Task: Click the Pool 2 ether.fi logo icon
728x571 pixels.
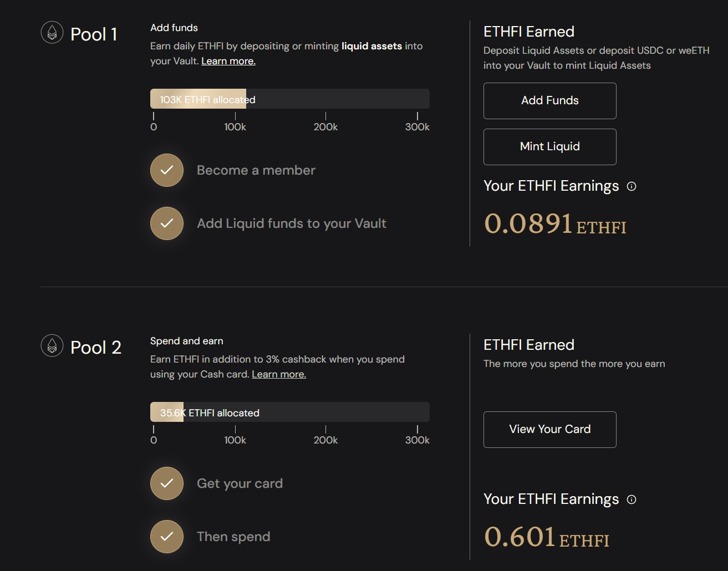Action: pyautogui.click(x=52, y=346)
